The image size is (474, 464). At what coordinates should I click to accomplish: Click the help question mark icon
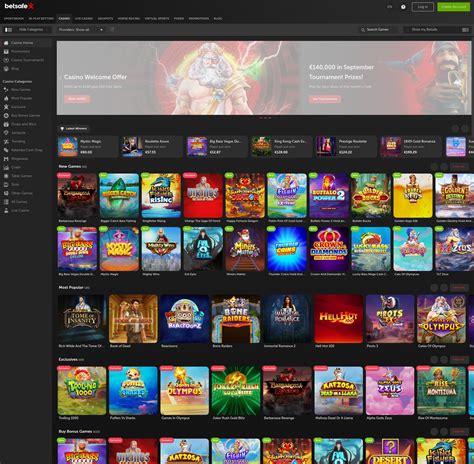(x=403, y=7)
